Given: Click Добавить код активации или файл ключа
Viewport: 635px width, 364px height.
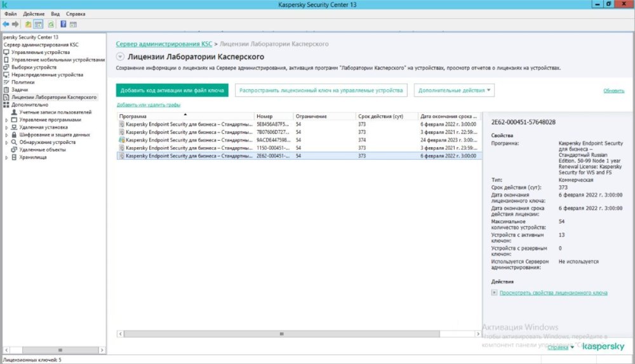Looking at the screenshot, I should click(x=172, y=91).
